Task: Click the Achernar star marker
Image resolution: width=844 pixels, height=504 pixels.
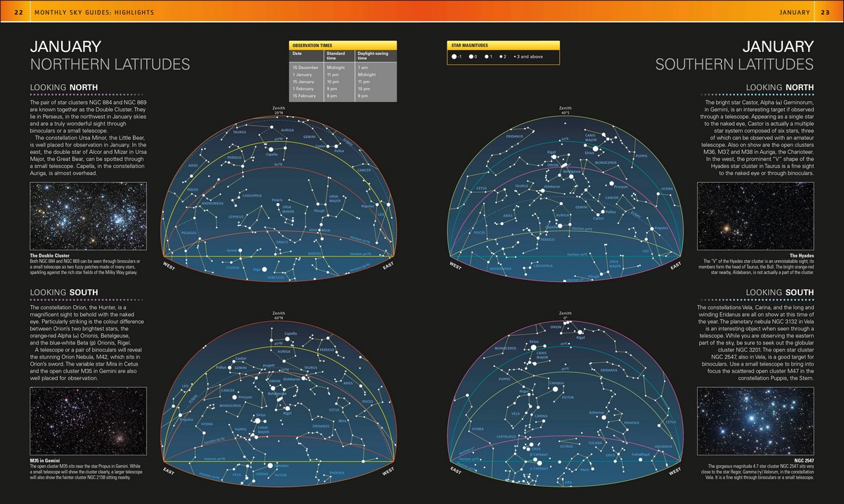Action: coord(603,418)
